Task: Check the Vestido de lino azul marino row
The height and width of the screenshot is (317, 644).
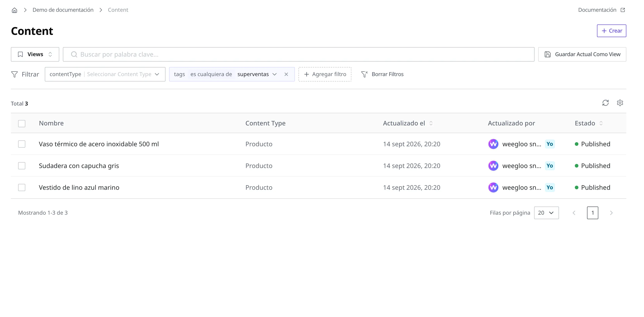Action: [x=22, y=187]
